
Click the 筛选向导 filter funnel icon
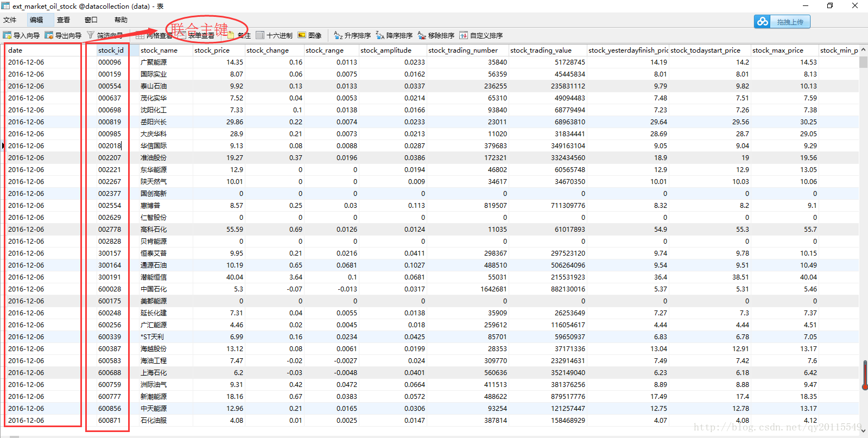pyautogui.click(x=91, y=35)
